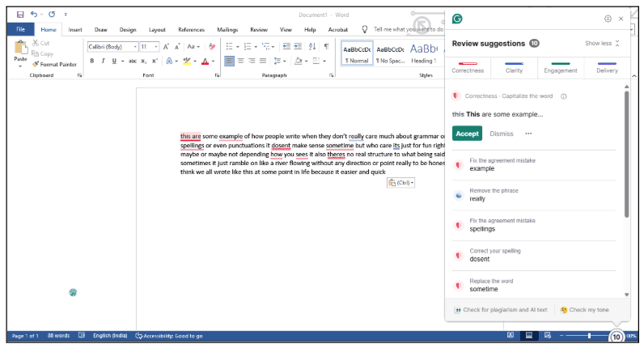Insert numbered list
This screenshot has height=348, width=644.
pyautogui.click(x=248, y=46)
